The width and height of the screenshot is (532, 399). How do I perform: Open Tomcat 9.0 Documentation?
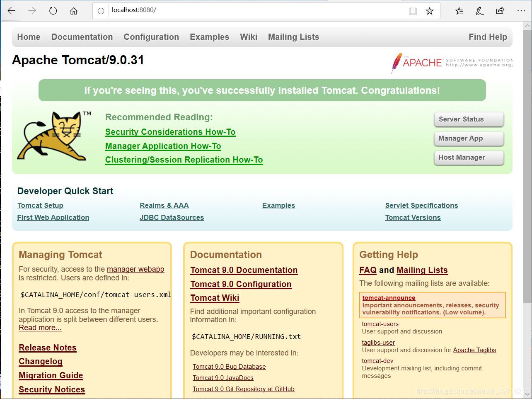coord(244,270)
